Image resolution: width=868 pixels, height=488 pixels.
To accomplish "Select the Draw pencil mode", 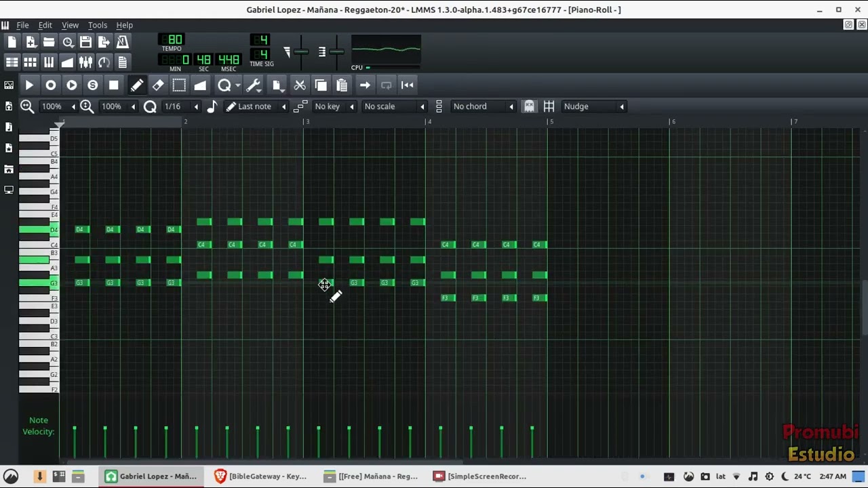I will click(136, 85).
